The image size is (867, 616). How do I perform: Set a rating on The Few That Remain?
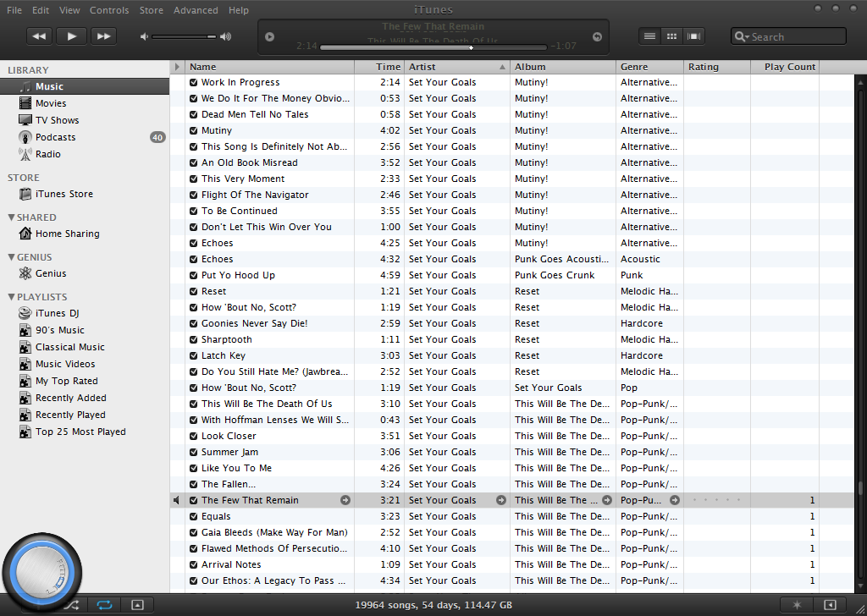[x=716, y=500]
